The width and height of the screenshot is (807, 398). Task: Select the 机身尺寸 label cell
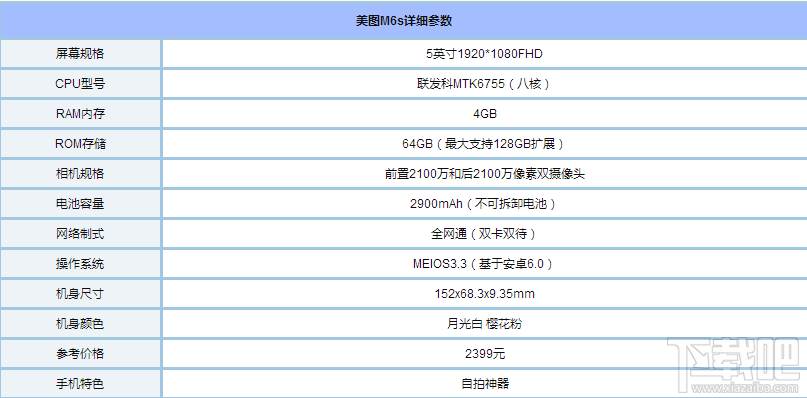[80, 293]
